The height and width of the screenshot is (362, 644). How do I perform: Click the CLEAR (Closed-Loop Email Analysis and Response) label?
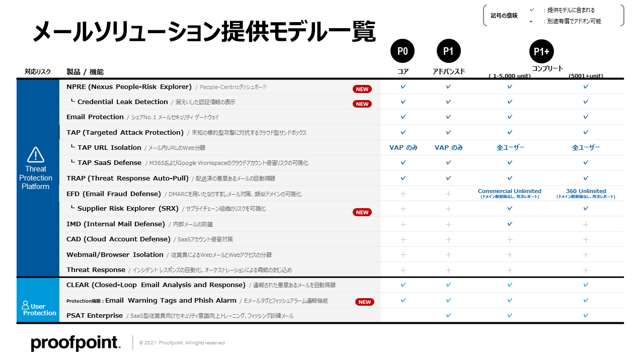156,285
